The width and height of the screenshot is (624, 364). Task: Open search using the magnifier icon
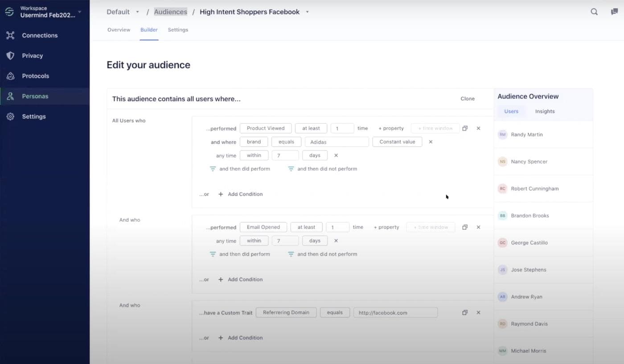(x=594, y=12)
